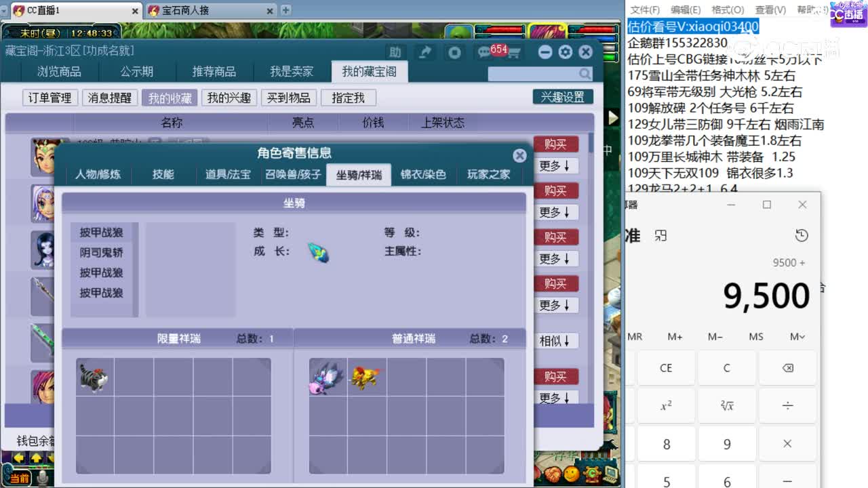Click the share arrow icon in the toolbar

(424, 52)
